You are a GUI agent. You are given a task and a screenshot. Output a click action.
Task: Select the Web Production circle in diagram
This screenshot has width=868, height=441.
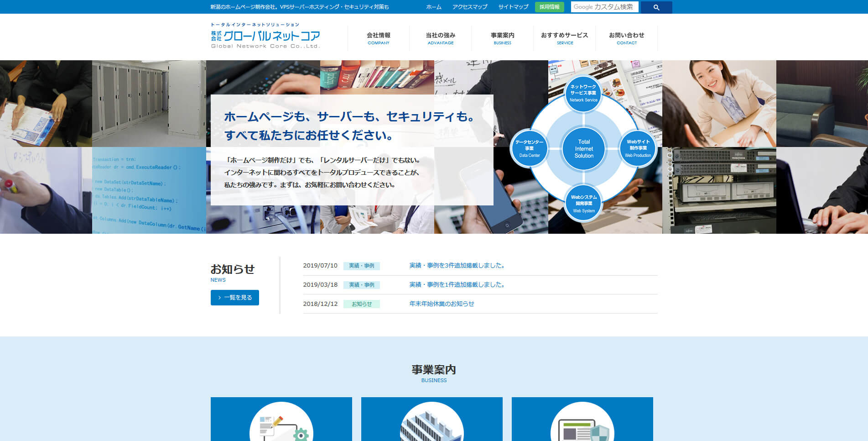click(x=638, y=148)
